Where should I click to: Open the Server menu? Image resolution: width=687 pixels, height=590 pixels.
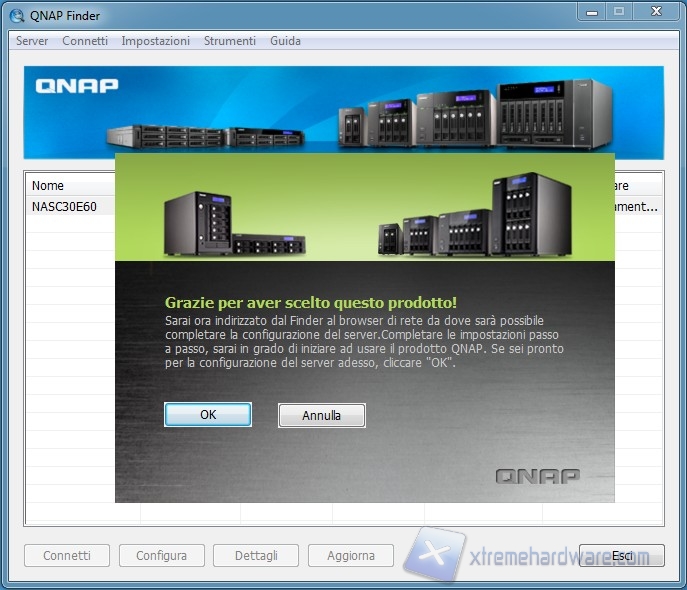pyautogui.click(x=32, y=41)
